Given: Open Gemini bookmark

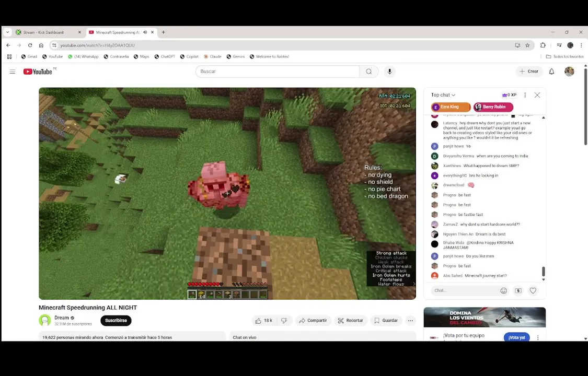Looking at the screenshot, I should point(236,56).
